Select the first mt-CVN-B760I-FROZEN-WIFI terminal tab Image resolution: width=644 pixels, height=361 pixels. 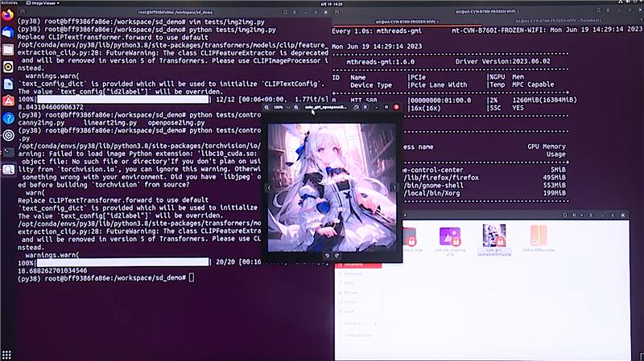click(407, 22)
